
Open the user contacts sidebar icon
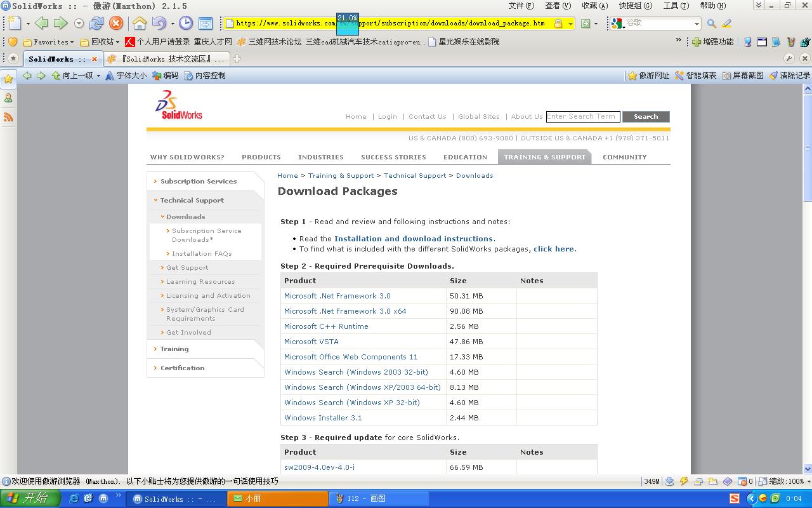point(8,98)
